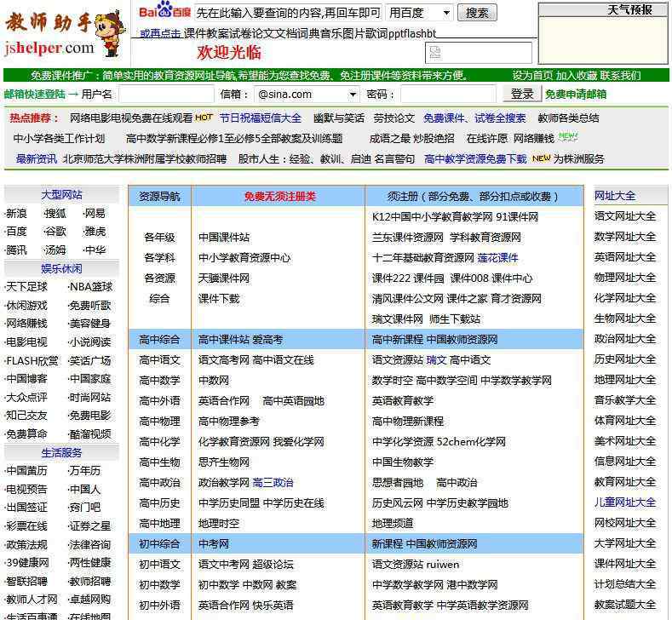Open 最新资讯 link
The width and height of the screenshot is (672, 620).
(x=37, y=159)
